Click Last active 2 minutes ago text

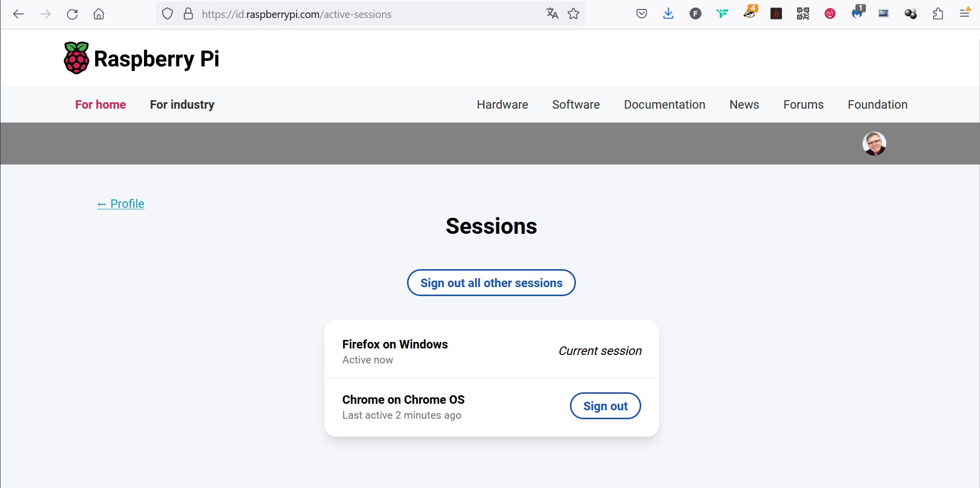[x=402, y=415]
